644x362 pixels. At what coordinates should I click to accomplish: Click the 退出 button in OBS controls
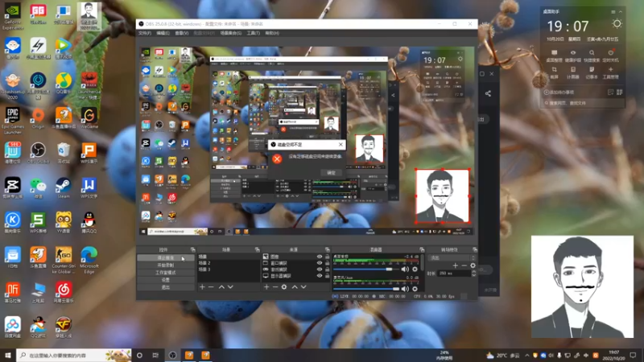coord(166,287)
